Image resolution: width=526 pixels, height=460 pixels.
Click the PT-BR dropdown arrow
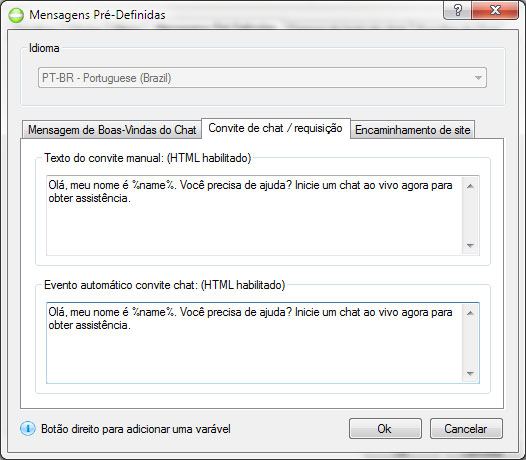pos(478,78)
